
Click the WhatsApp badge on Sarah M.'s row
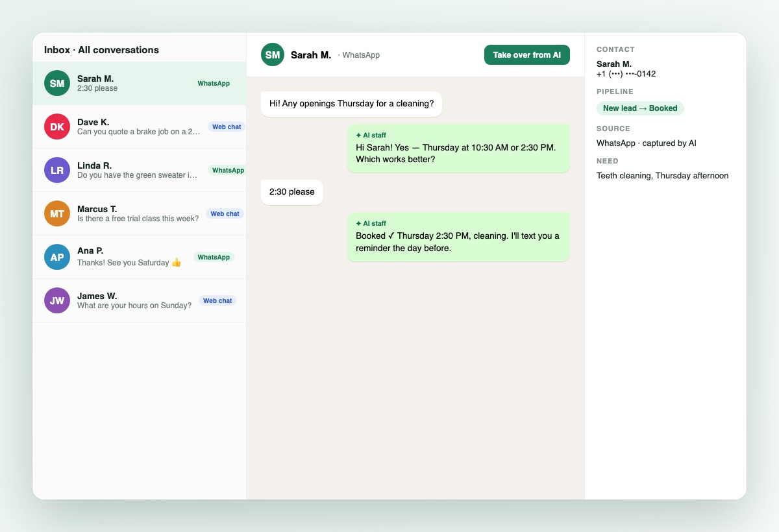tap(214, 84)
